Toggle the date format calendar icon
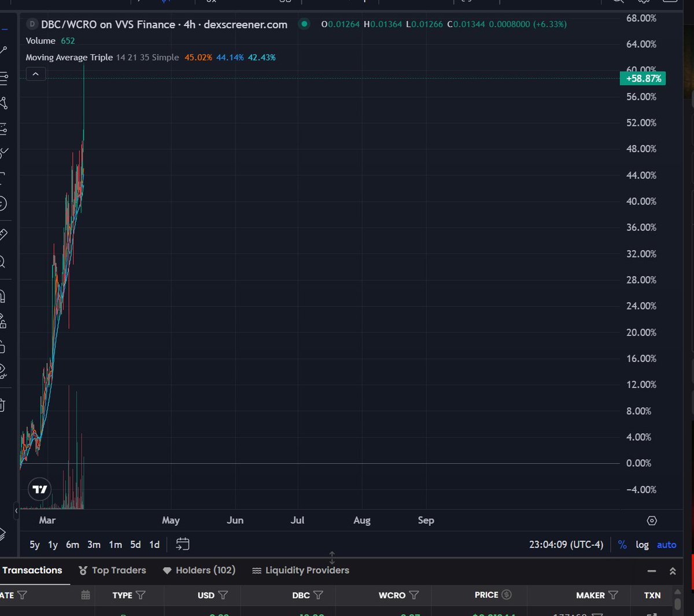Image resolution: width=694 pixels, height=616 pixels. (86, 595)
